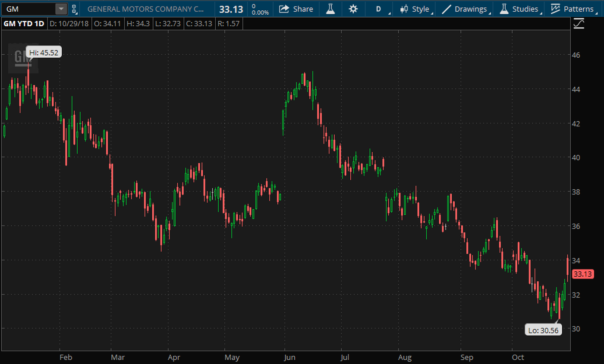
Task: Click the C: 33.13 close value
Action: coord(198,24)
